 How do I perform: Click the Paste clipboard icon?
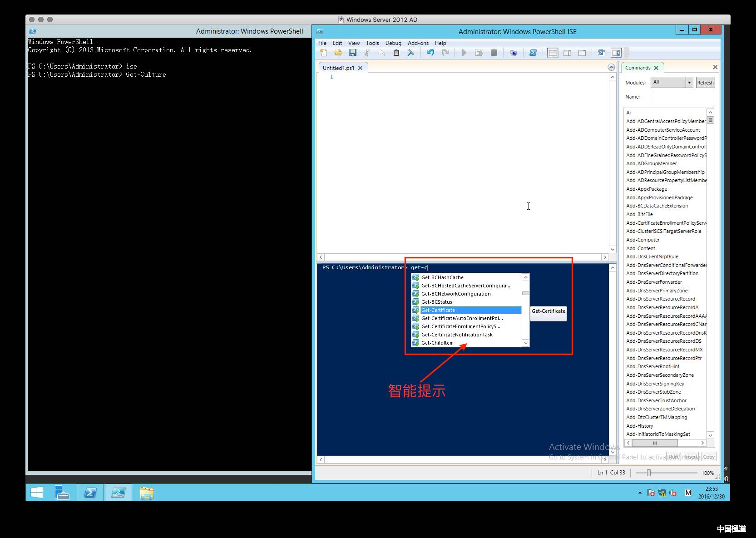pyautogui.click(x=396, y=53)
